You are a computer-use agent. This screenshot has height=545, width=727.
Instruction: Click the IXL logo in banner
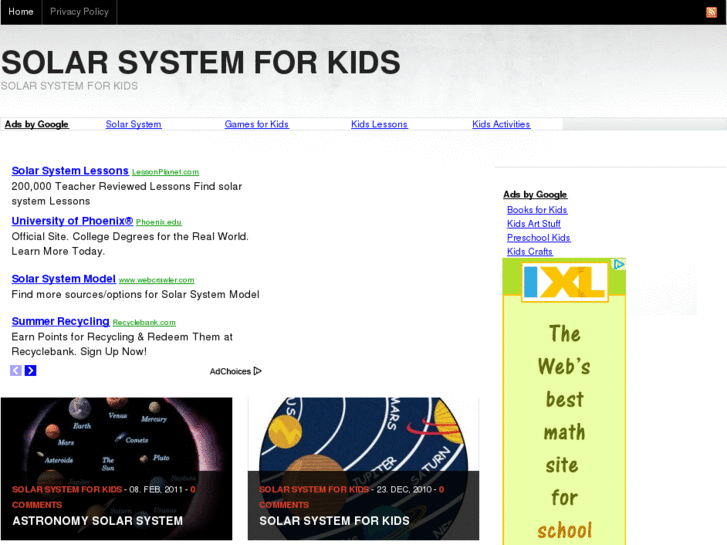[x=565, y=282]
